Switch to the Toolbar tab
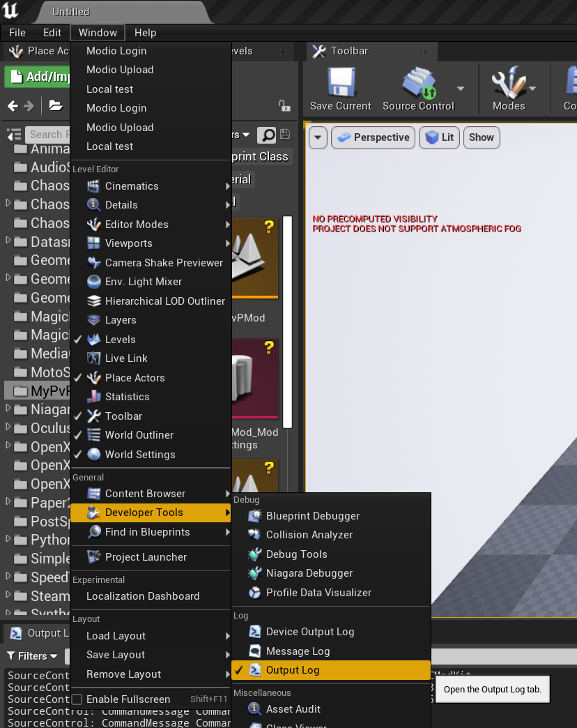The height and width of the screenshot is (728, 577). click(348, 51)
